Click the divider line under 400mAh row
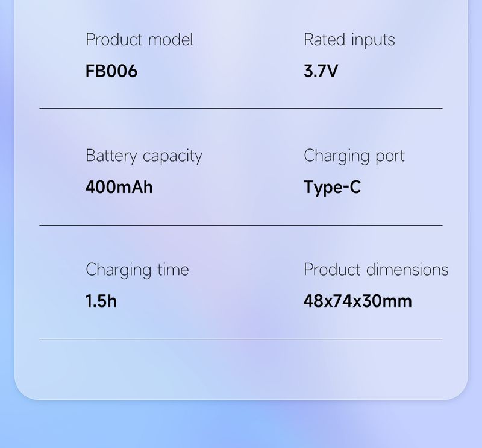Image resolution: width=482 pixels, height=448 pixels. coord(241,225)
